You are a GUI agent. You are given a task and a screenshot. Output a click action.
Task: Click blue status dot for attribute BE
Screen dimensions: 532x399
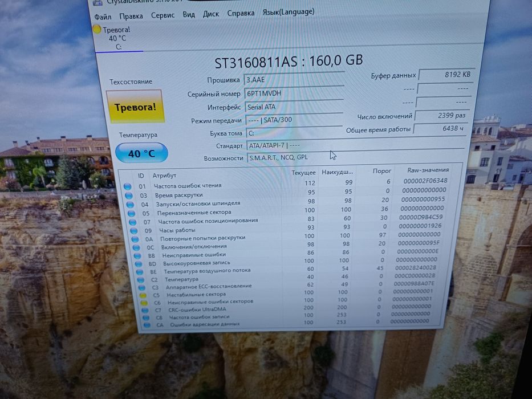pyautogui.click(x=140, y=272)
